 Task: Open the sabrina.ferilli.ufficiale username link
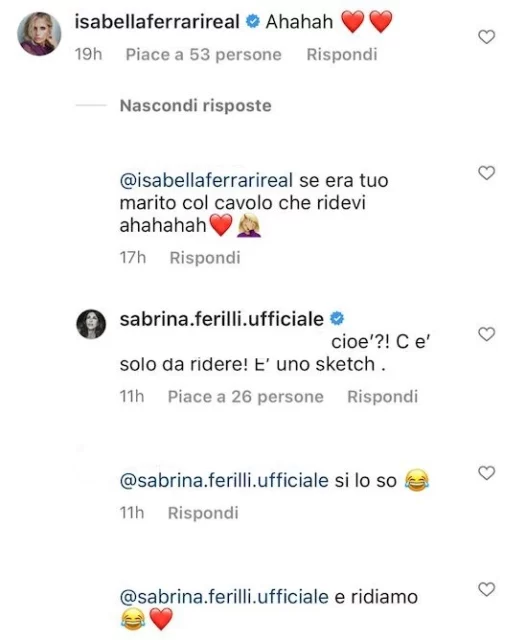point(222,319)
